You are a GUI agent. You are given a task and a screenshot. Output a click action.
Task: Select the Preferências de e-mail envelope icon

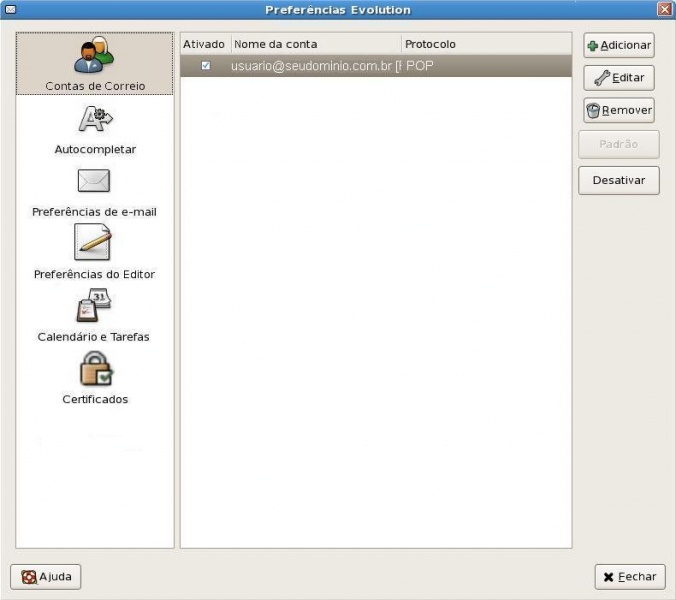94,181
